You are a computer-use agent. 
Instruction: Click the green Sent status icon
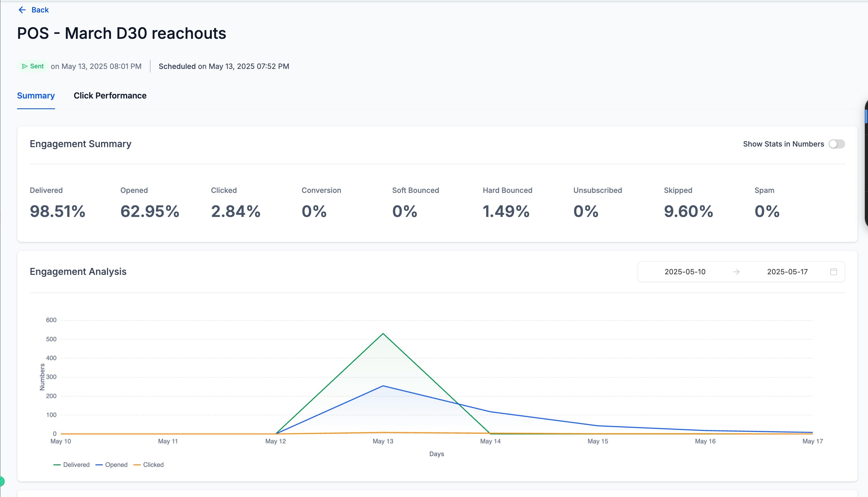(x=25, y=66)
